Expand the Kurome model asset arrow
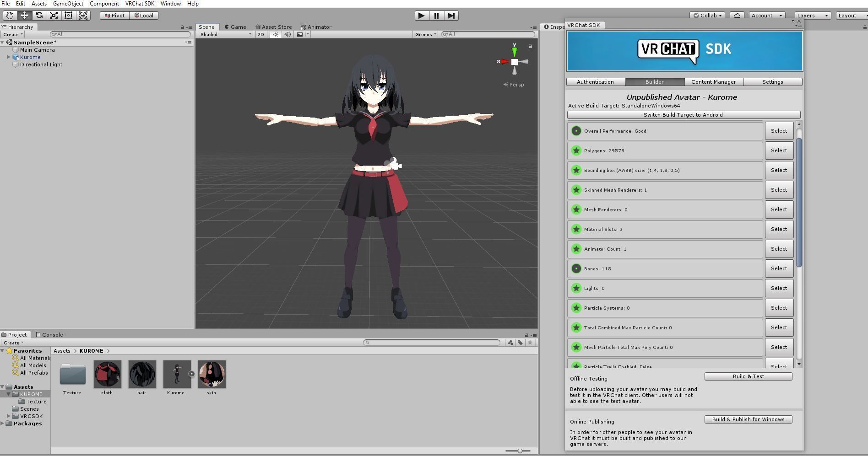The width and height of the screenshot is (868, 456). (191, 374)
